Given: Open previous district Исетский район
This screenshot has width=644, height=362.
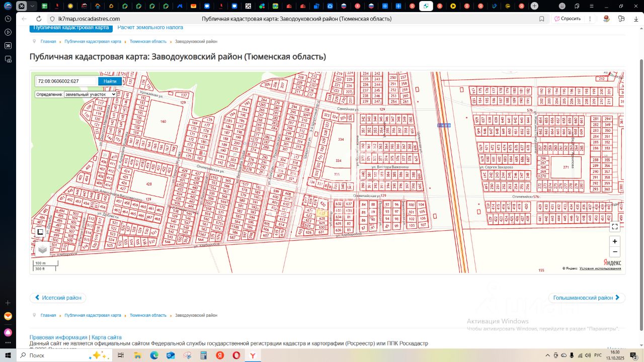Looking at the screenshot, I should 58,298.
